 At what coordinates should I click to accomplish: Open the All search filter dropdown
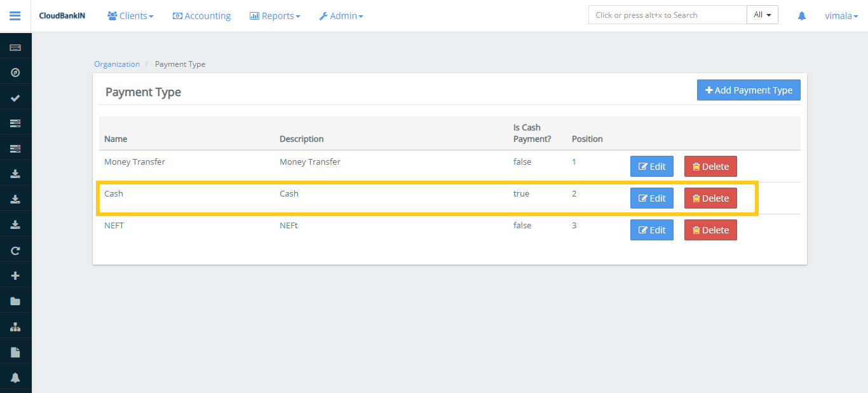point(762,15)
